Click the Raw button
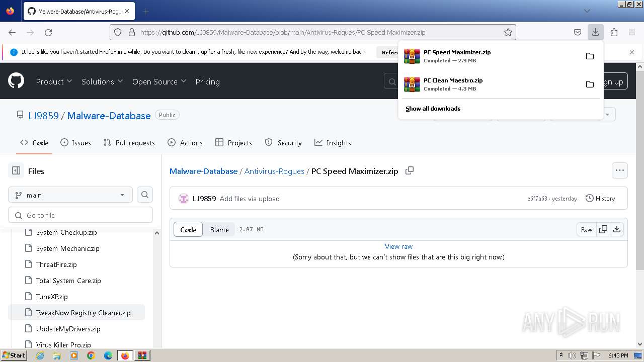Image resolution: width=644 pixels, height=362 pixels. 587,229
